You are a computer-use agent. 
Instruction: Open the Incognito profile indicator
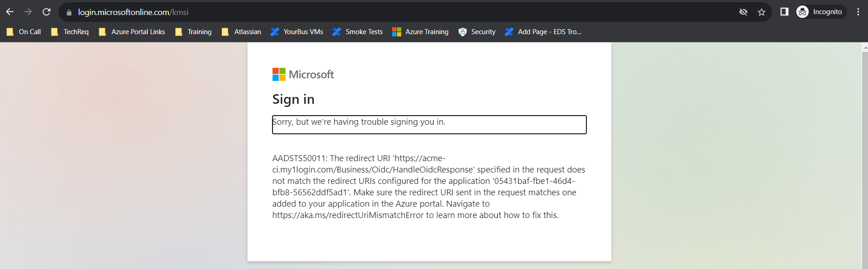821,12
